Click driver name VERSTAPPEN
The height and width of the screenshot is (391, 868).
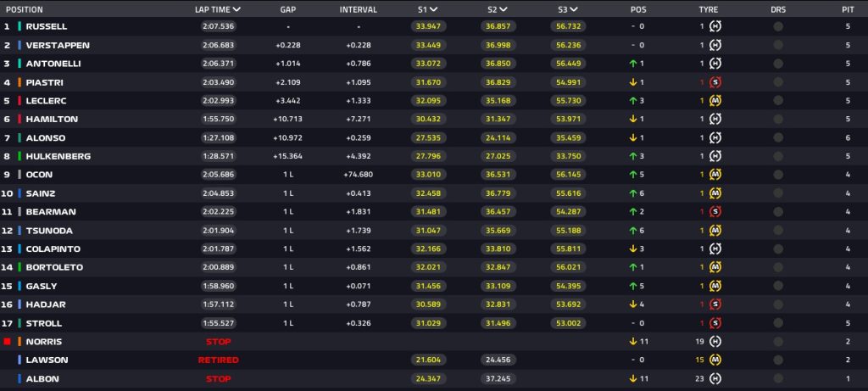point(58,45)
